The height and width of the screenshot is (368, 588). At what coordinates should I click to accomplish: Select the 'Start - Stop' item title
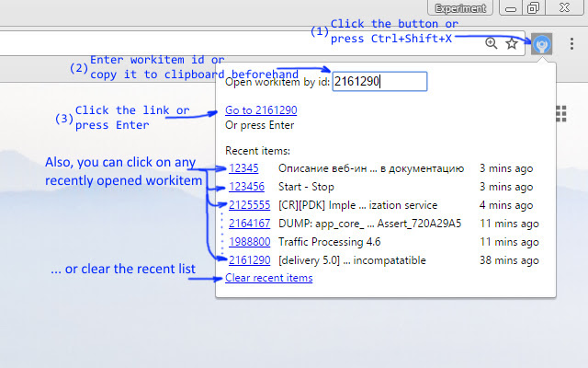[x=306, y=187]
